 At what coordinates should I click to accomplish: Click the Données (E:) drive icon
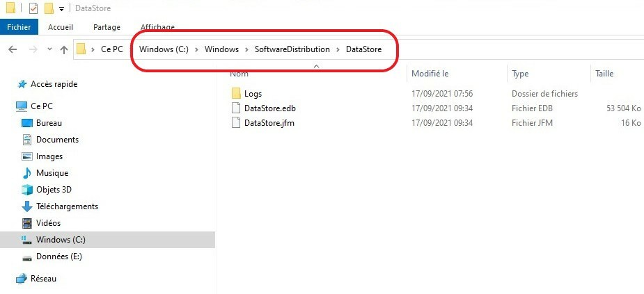coord(26,259)
